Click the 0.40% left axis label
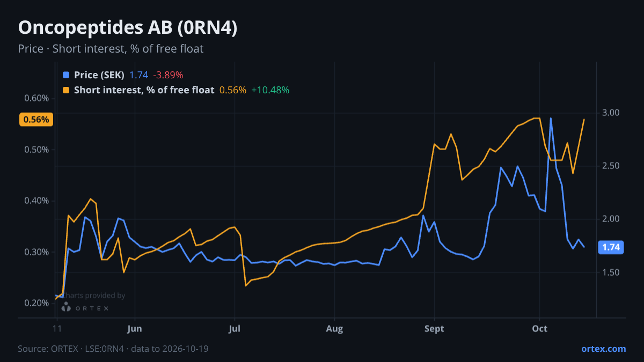The width and height of the screenshot is (644, 362). click(x=37, y=201)
